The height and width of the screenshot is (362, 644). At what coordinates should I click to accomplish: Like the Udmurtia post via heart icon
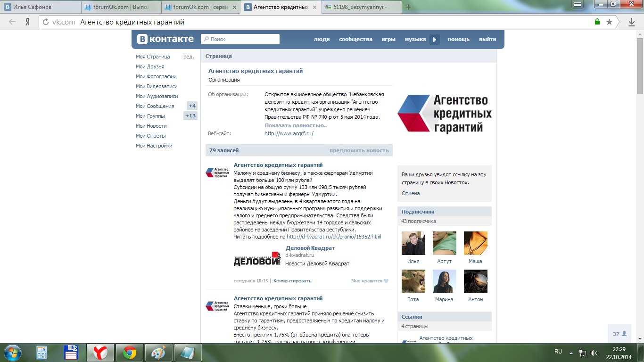coord(386,281)
